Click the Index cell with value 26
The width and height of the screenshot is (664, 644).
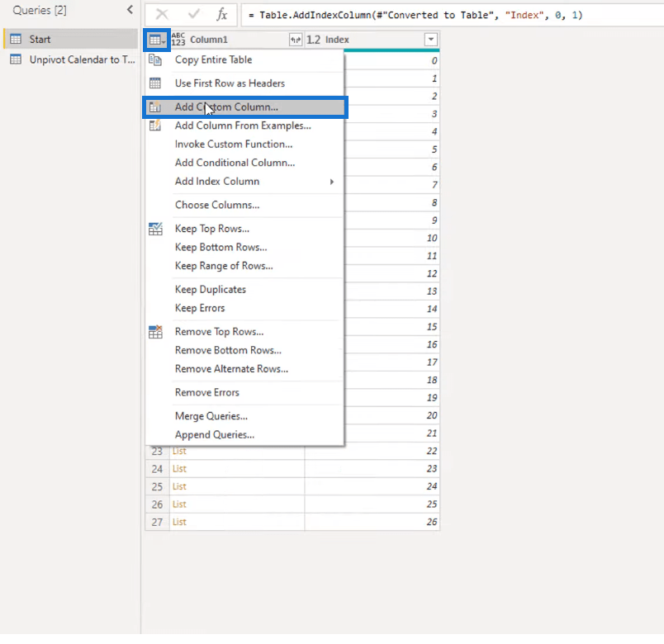click(x=372, y=523)
